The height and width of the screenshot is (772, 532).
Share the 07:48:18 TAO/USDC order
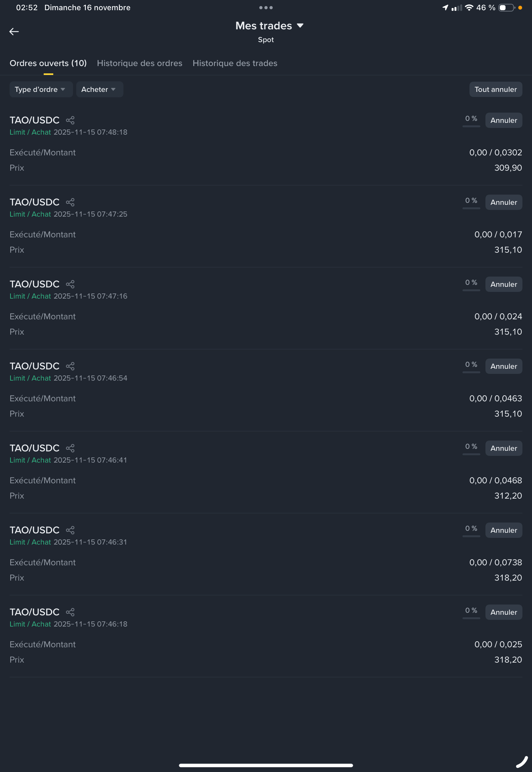(x=70, y=120)
